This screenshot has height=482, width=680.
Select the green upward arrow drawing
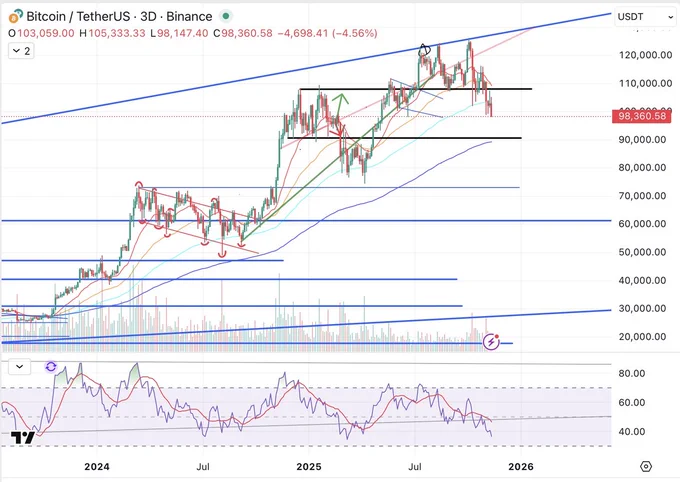point(340,104)
